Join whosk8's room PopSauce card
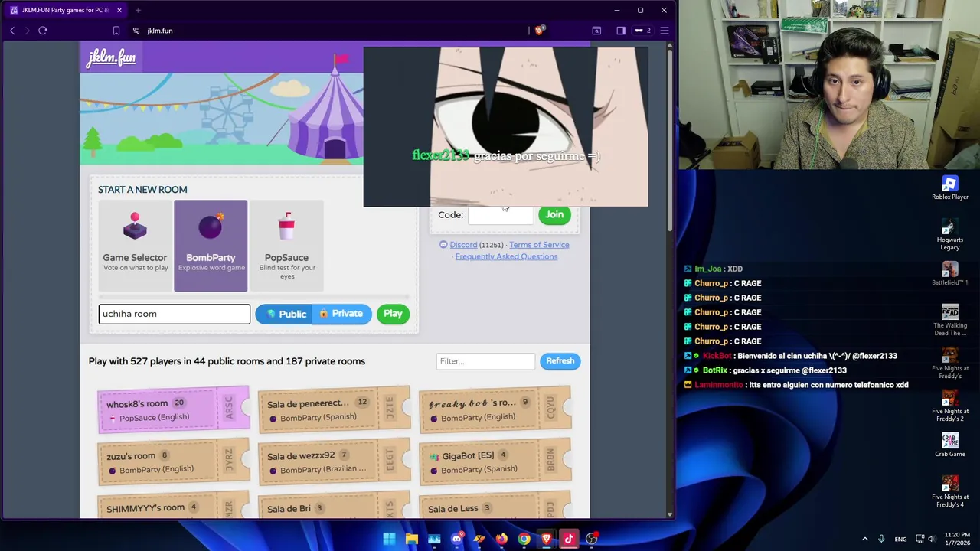Viewport: 980px width, 551px height. 173,409
